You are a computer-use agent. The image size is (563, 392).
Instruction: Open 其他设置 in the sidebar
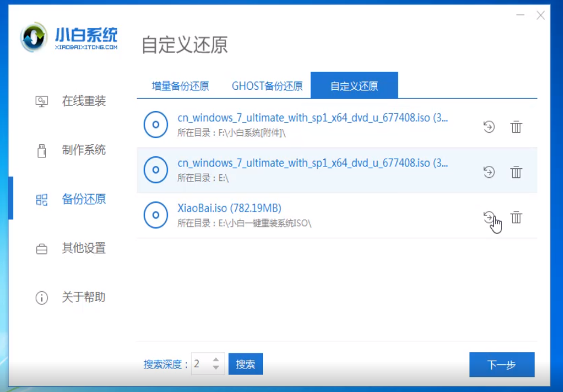tap(83, 248)
